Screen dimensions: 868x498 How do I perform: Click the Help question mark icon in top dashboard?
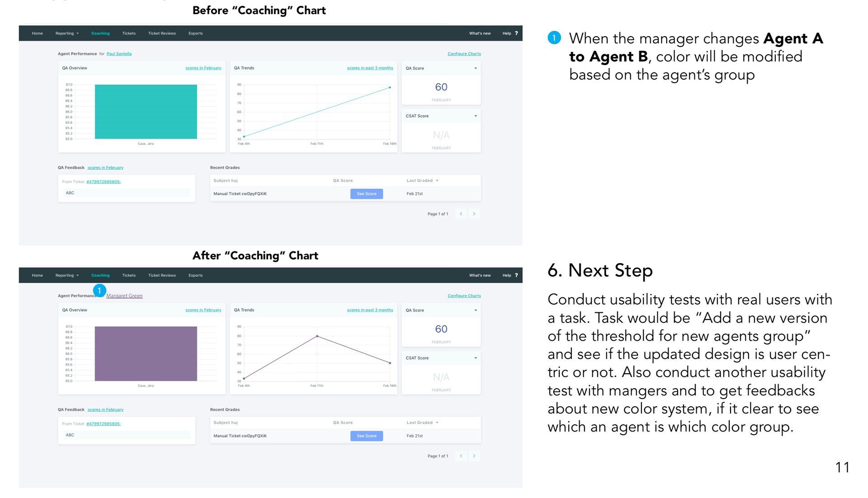tap(516, 33)
